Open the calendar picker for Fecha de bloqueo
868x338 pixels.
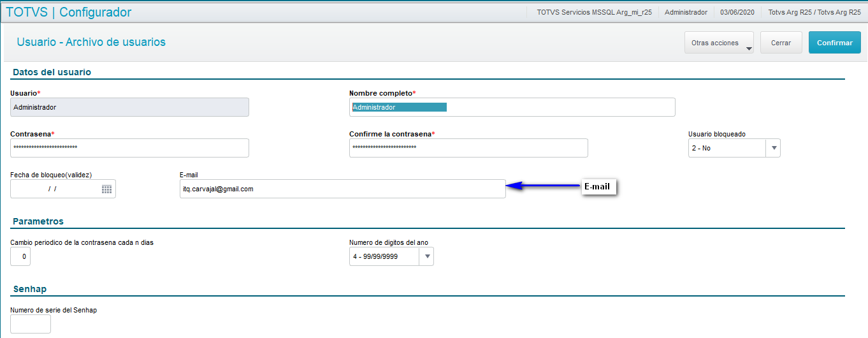107,189
